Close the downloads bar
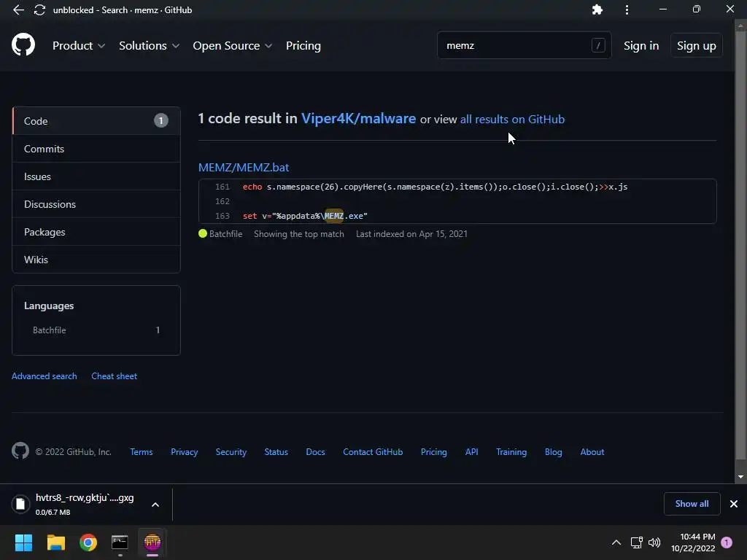Viewport: 747px width, 560px height. [734, 504]
